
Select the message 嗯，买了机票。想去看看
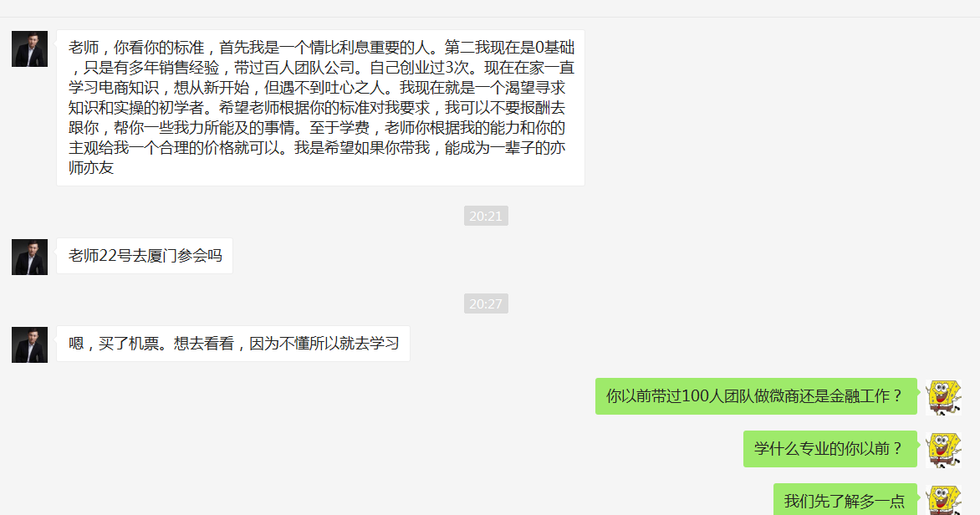tap(233, 344)
